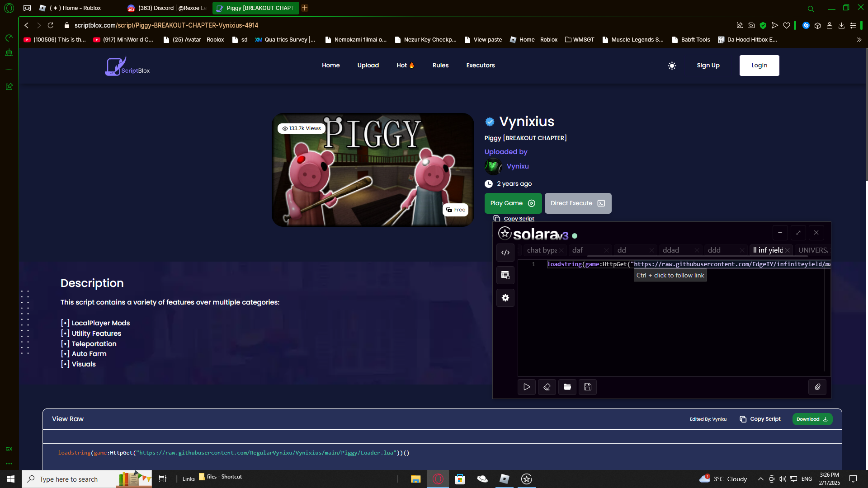Click the Download button in View Raw
The image size is (868, 488).
[x=812, y=419]
